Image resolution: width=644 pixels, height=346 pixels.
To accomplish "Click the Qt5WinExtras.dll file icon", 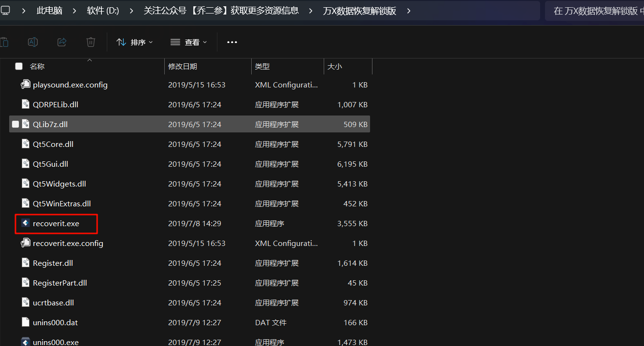I will click(x=26, y=203).
